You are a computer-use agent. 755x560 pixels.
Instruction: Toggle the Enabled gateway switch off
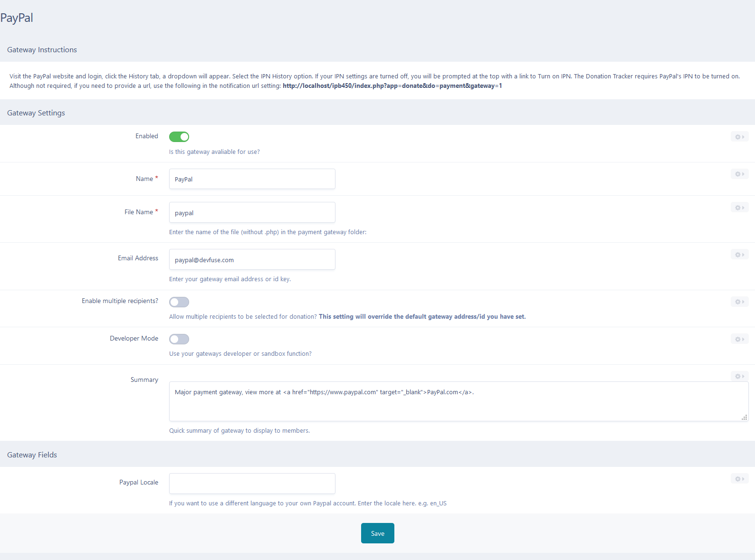point(179,137)
